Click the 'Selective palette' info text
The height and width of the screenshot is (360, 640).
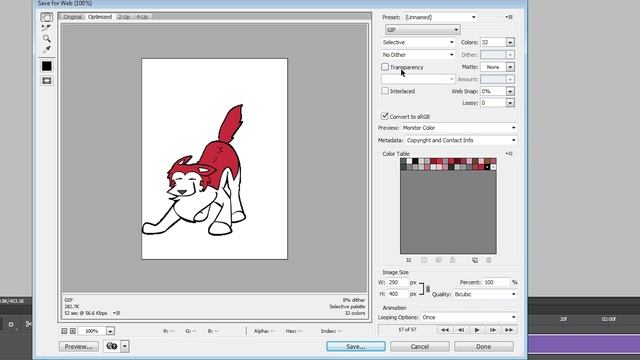point(347,307)
